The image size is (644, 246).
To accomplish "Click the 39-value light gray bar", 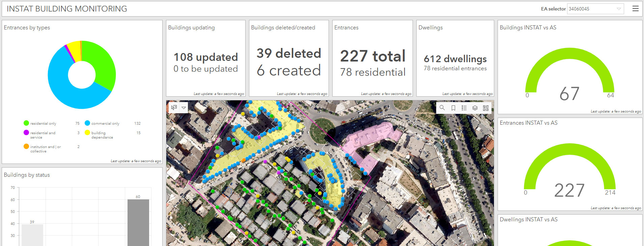I will (32, 235).
